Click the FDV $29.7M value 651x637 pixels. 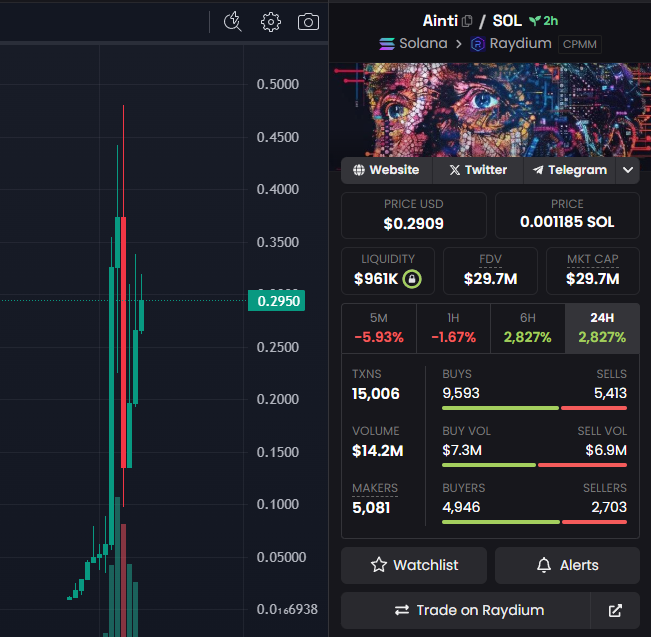(490, 279)
